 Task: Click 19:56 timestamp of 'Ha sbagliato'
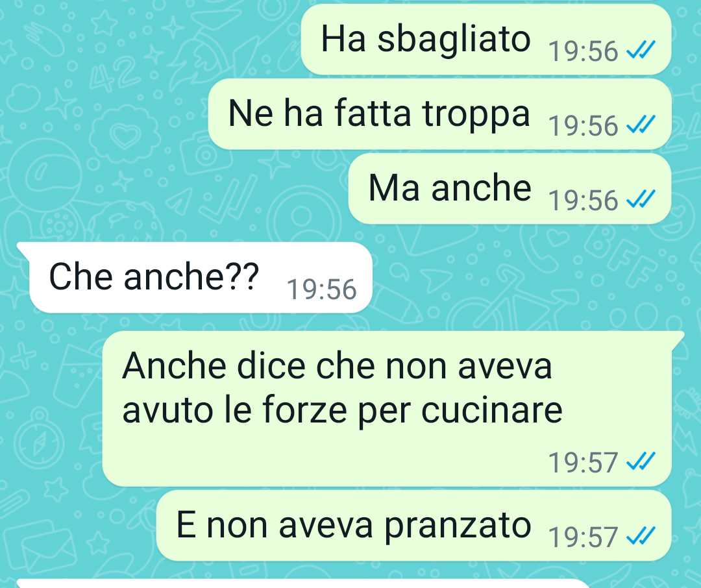point(584,51)
